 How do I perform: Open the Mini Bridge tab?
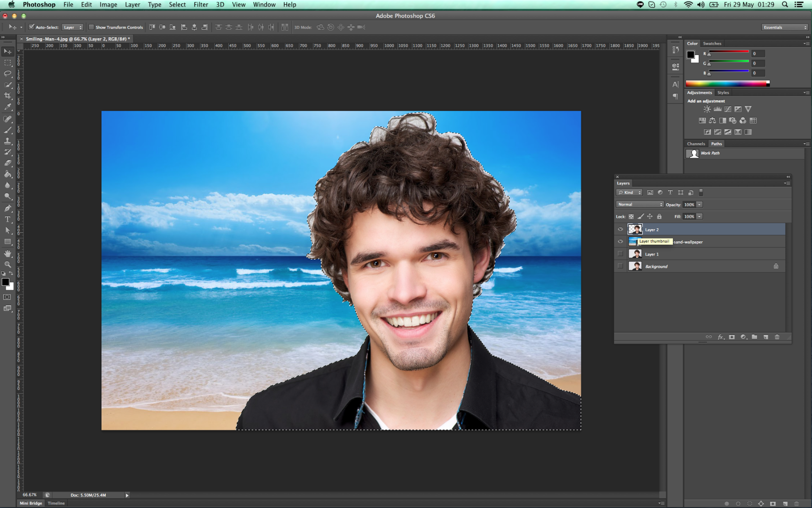tap(31, 503)
